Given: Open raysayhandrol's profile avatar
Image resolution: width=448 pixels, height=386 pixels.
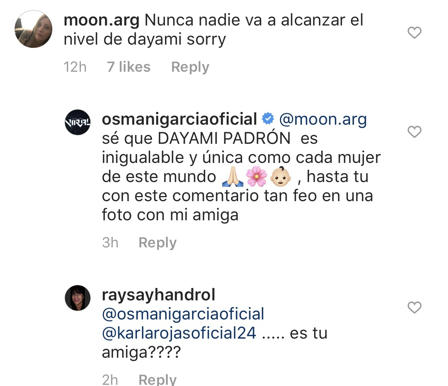Looking at the screenshot, I should point(77,298).
